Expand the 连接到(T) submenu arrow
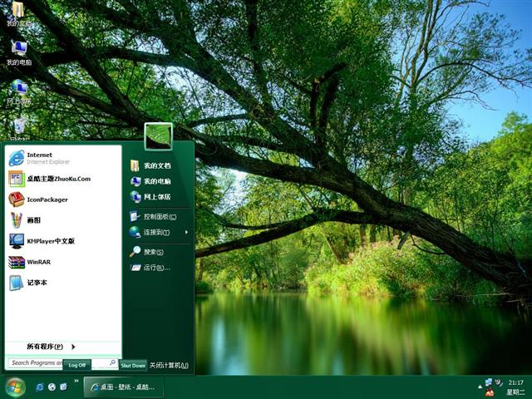Image resolution: width=532 pixels, height=399 pixels. (186, 232)
